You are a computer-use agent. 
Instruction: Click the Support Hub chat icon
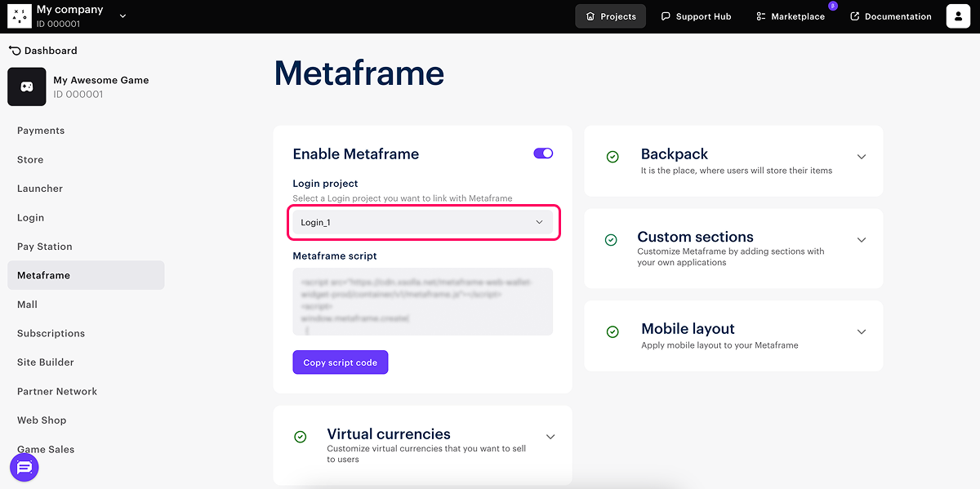click(666, 16)
